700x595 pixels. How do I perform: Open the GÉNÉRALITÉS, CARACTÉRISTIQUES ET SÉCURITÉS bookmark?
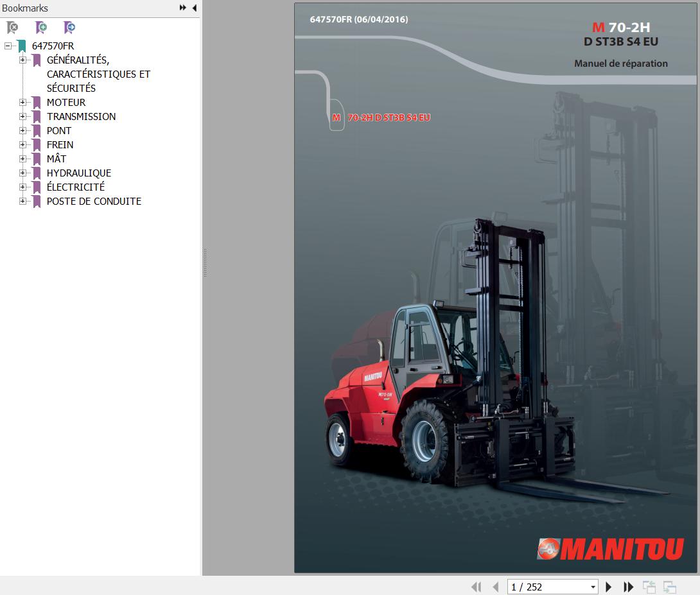click(x=98, y=74)
